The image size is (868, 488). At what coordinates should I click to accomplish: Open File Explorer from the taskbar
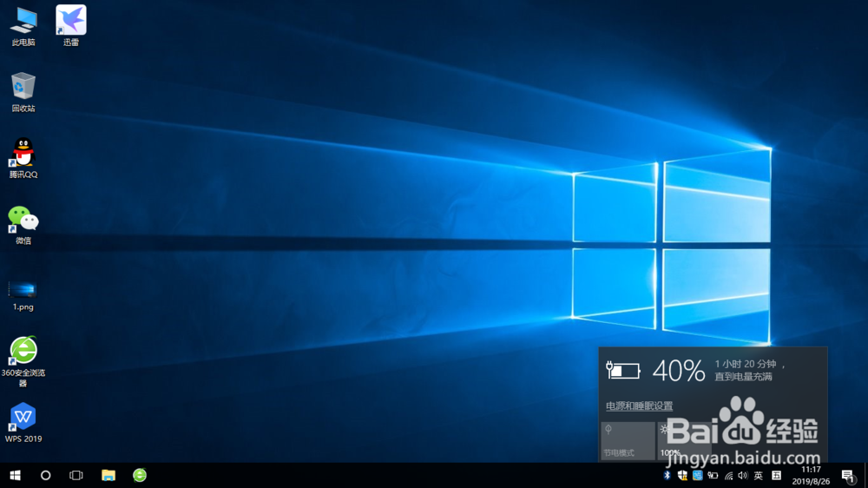pos(108,475)
